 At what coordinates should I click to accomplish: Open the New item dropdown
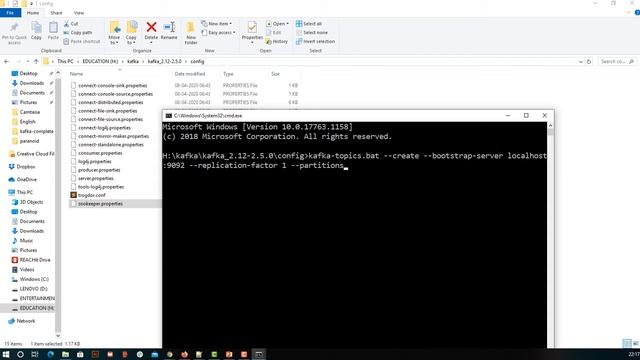click(x=216, y=24)
